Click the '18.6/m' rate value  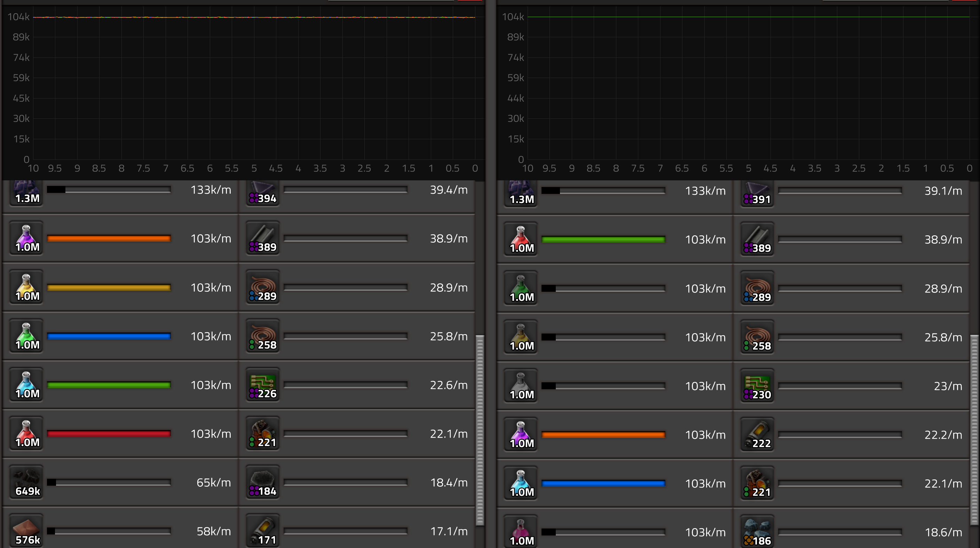pos(943,532)
